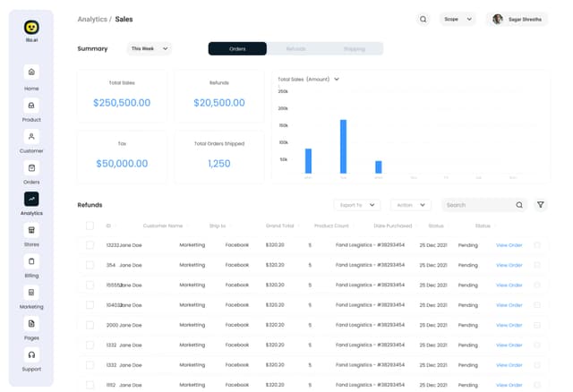Switch to the Shipping tab

(x=354, y=49)
